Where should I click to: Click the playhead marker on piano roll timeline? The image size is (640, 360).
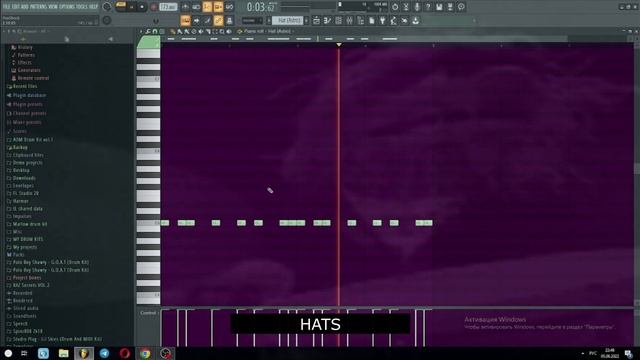tap(339, 44)
